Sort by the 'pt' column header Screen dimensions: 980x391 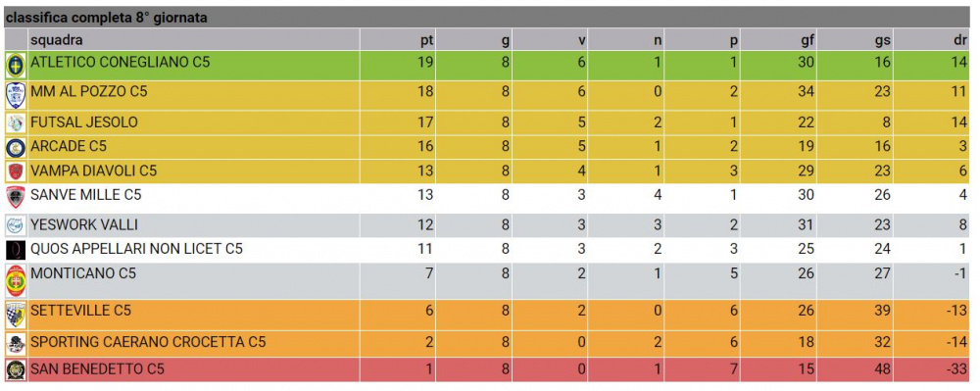pyautogui.click(x=426, y=40)
